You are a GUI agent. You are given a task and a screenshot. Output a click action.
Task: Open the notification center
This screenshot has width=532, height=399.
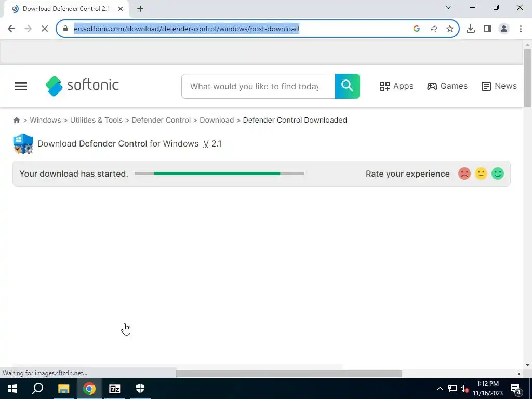[x=516, y=389]
